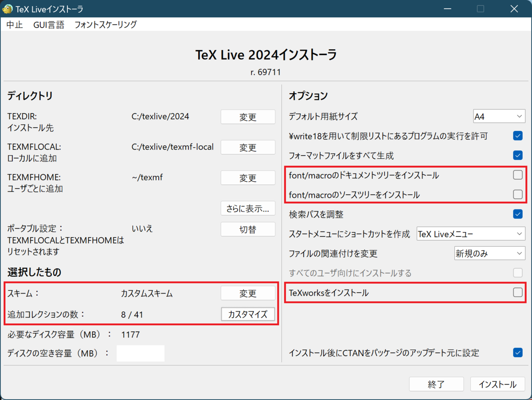Screen dimensions: 532x400
Task: Toggle portable setting with the 切替 button
Action: 248,229
